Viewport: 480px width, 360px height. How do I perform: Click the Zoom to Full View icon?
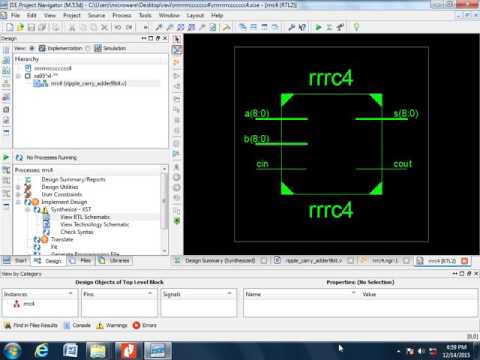pyautogui.click(x=180, y=27)
